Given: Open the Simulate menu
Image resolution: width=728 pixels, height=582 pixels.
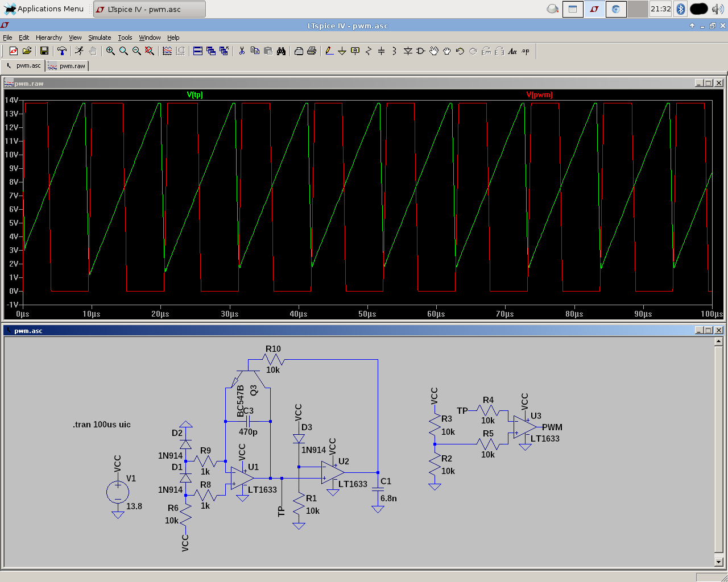Looking at the screenshot, I should point(100,38).
